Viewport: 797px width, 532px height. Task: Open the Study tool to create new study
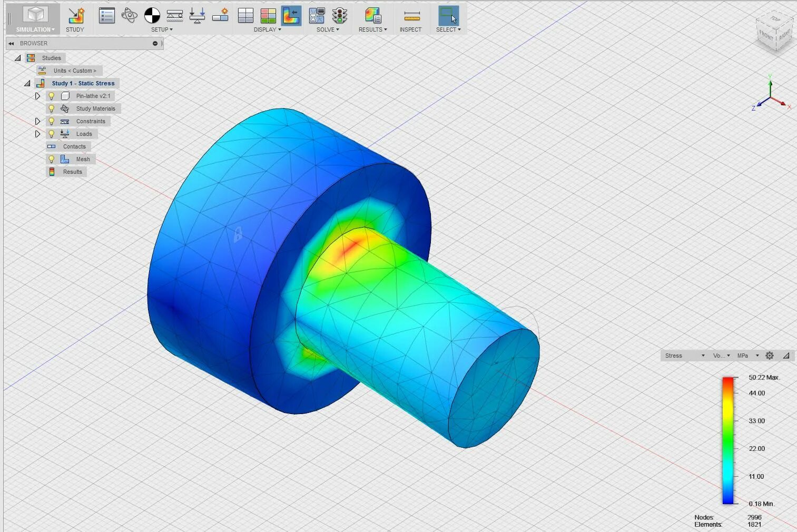pos(75,16)
